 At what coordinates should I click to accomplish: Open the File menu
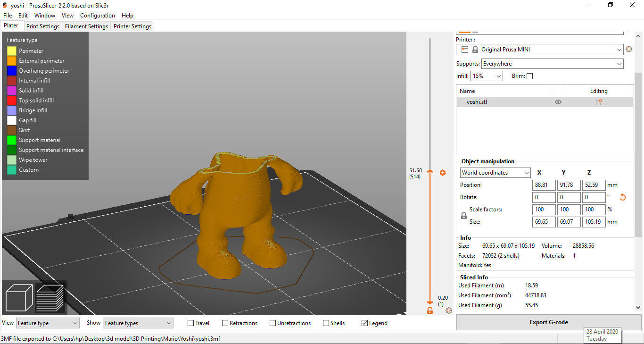tap(8, 16)
